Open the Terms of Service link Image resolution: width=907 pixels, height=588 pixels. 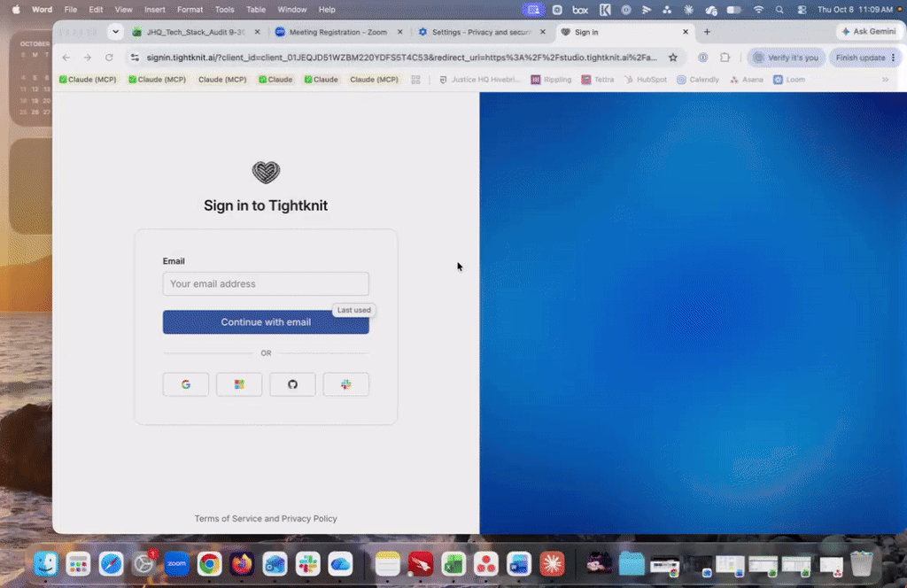[x=228, y=519]
